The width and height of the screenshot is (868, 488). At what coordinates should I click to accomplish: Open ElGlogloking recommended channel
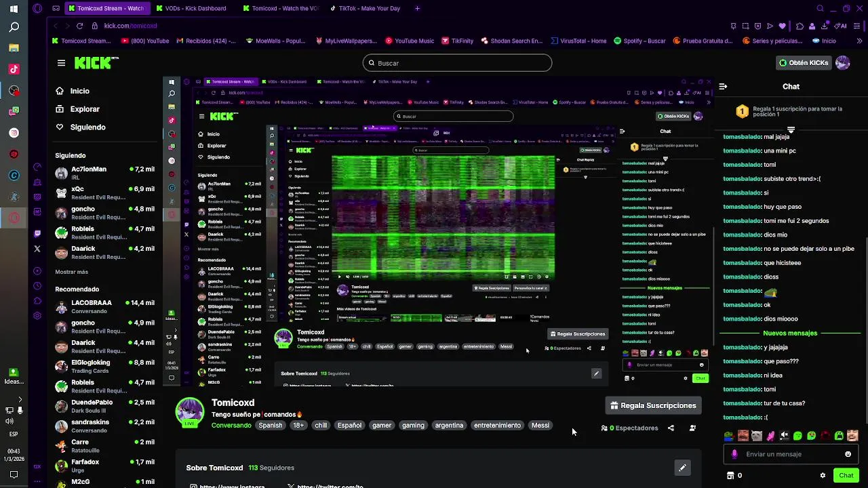(105, 366)
